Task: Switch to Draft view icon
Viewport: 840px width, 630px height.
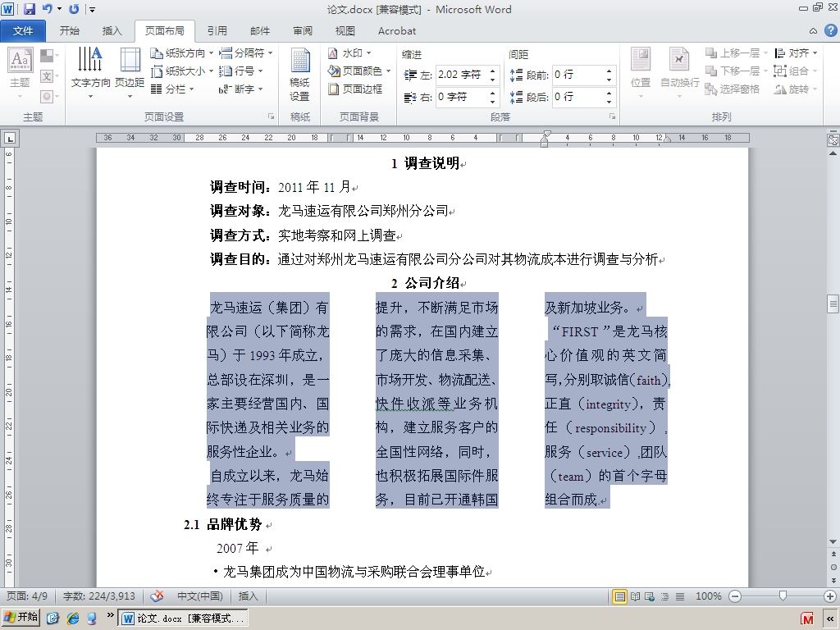Action: (x=680, y=596)
